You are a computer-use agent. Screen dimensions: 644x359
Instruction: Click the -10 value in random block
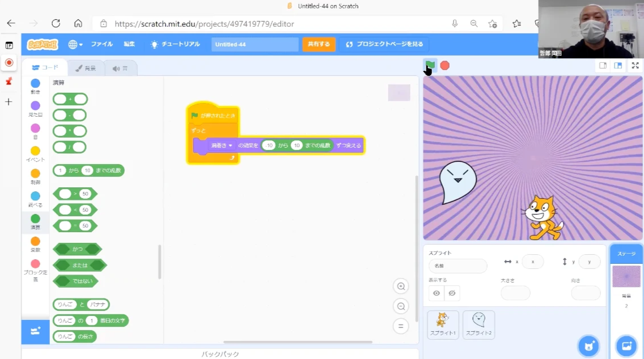tap(269, 145)
